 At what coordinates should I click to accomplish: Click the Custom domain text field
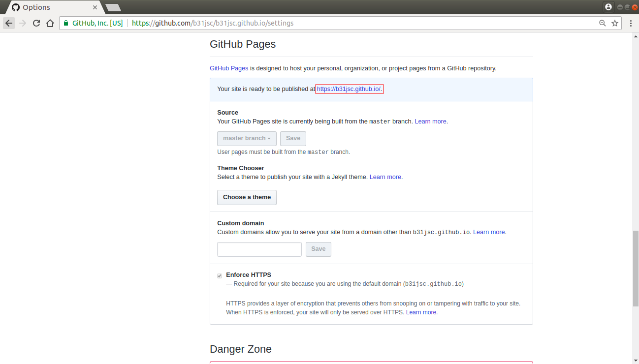click(259, 249)
